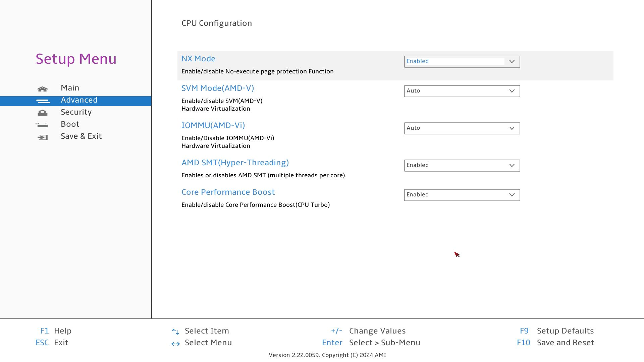Expand the IOMMU(AMD-Vi) Auto dropdown
Image resolution: width=644 pixels, height=362 pixels.
[462, 128]
